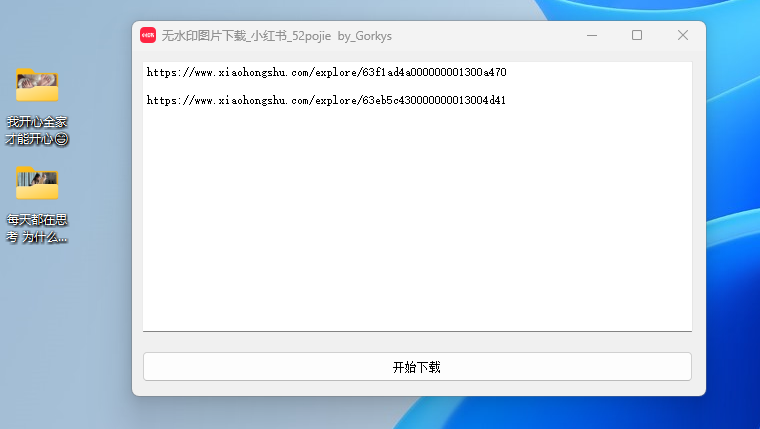760x429 pixels.
Task: Click the label 每天都在思考 为什么... under the folder
Action: click(x=37, y=228)
